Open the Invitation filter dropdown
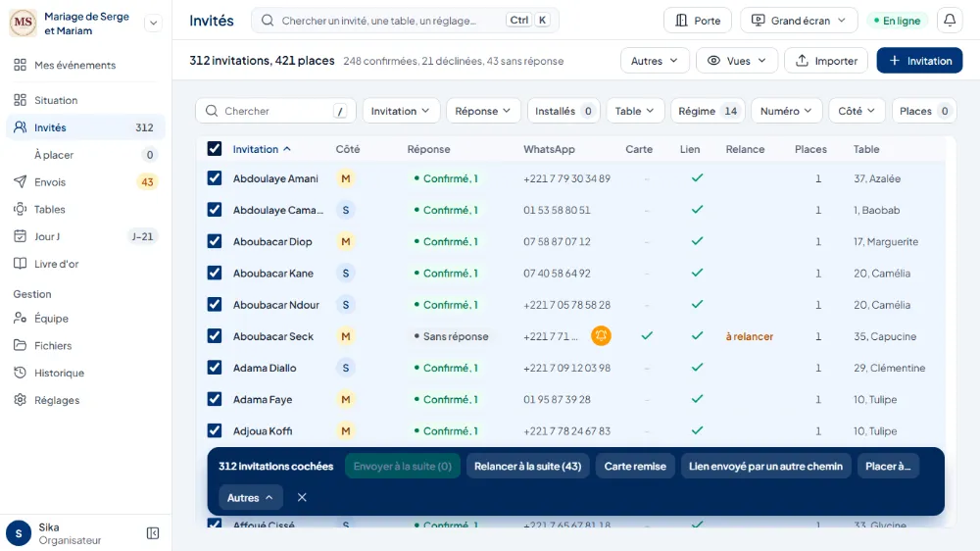The height and width of the screenshot is (551, 980). coord(401,111)
